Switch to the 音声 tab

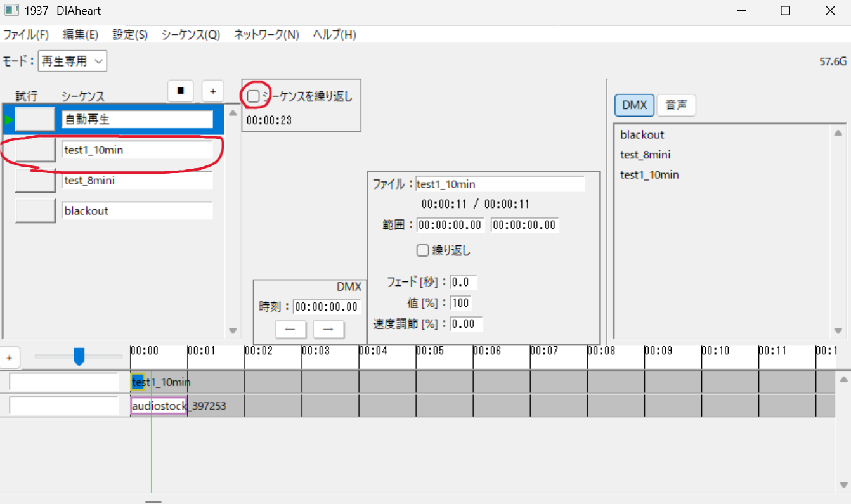pos(676,105)
